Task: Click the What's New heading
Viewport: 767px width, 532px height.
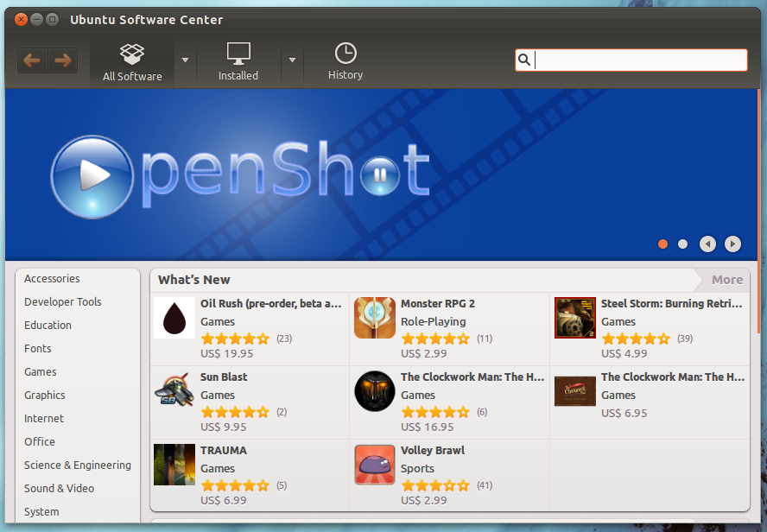Action: pos(193,280)
